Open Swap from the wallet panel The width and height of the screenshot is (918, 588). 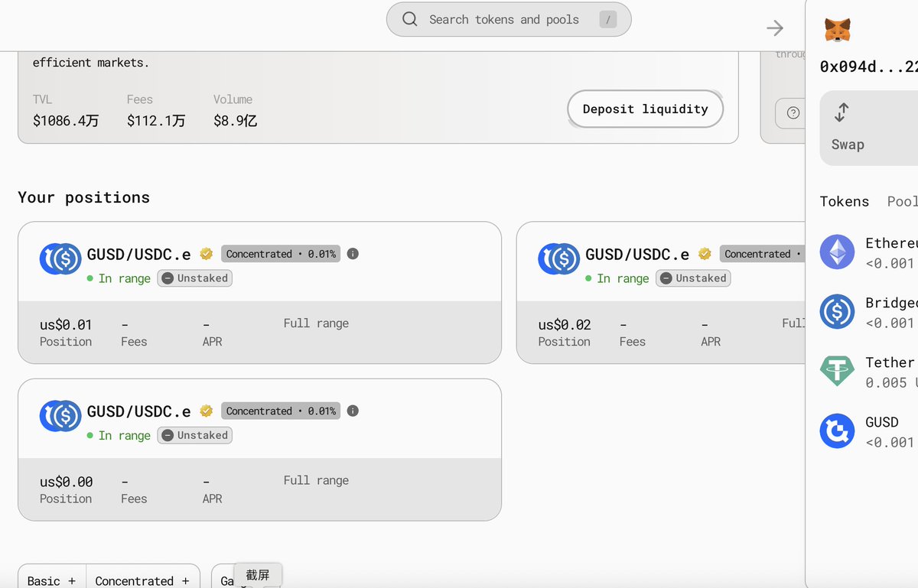coord(868,128)
